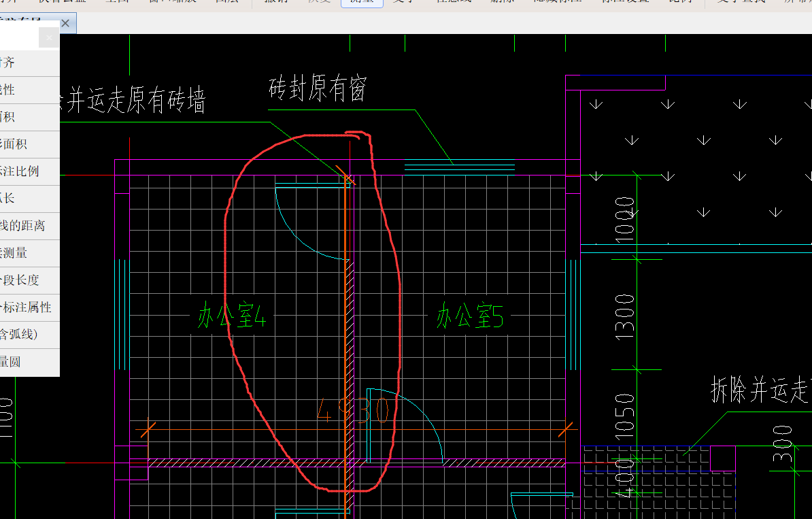Select the 线的距离 distance entry

click(29, 226)
